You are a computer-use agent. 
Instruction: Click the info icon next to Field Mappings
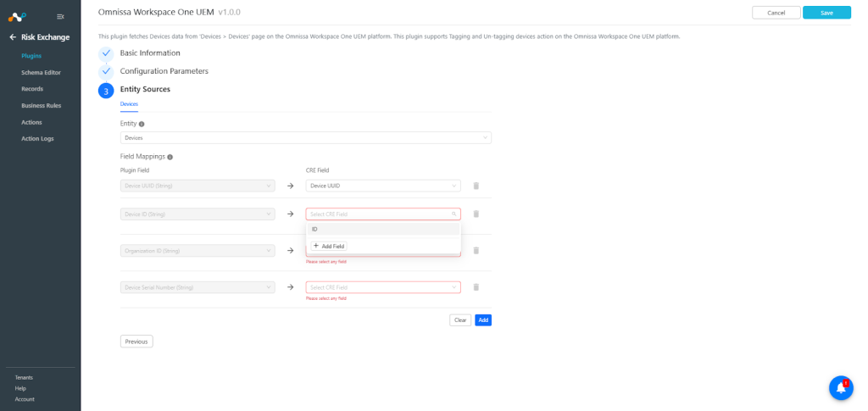point(170,157)
